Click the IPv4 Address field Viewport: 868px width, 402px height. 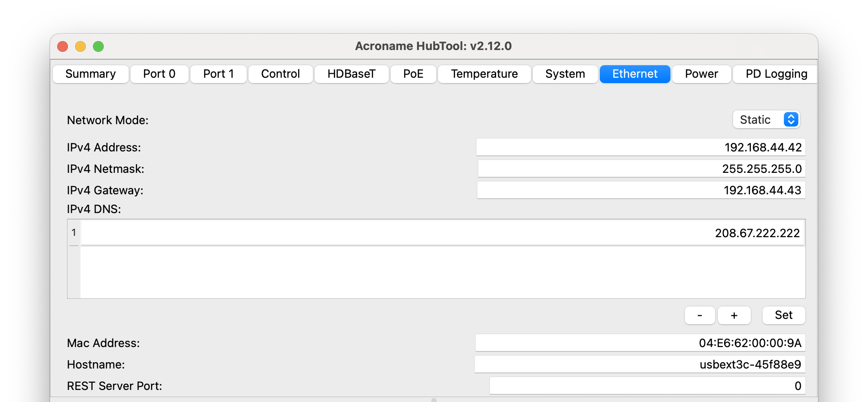click(640, 147)
